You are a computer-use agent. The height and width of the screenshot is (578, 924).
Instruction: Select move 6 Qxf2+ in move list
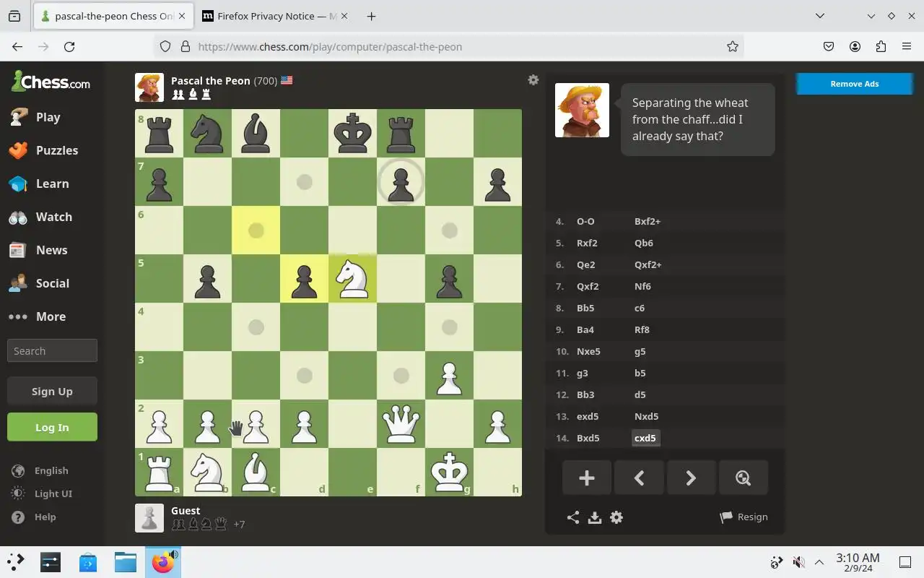(x=648, y=264)
